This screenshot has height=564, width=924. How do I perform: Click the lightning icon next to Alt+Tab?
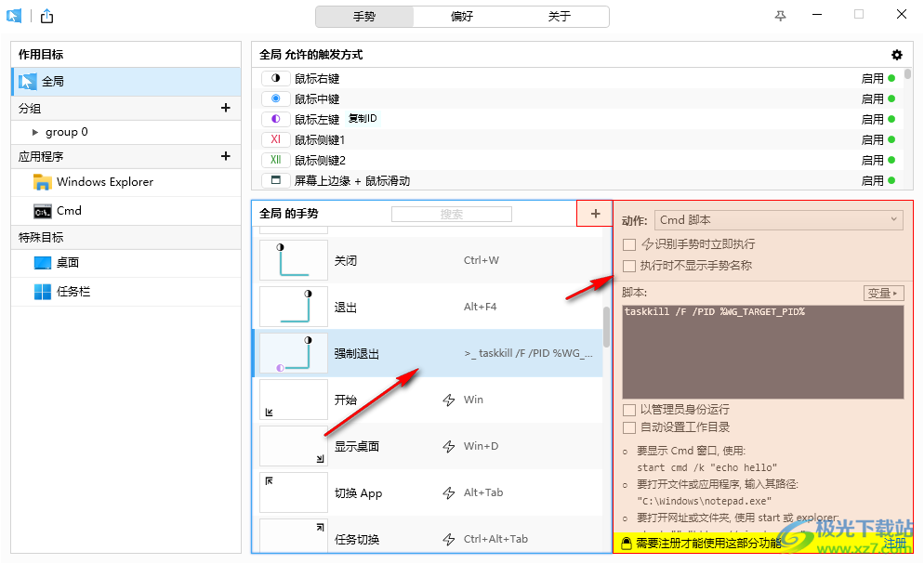point(449,492)
